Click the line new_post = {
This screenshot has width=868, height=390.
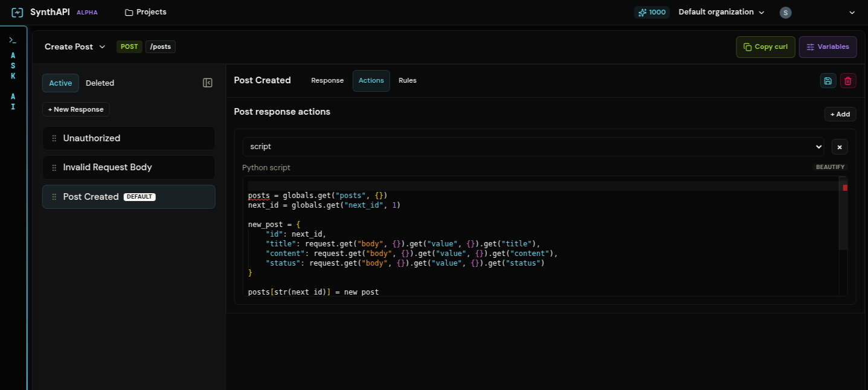[x=274, y=225]
